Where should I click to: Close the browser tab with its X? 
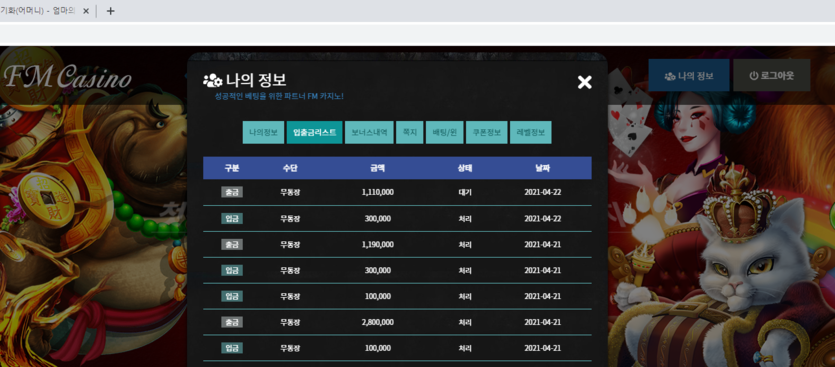click(86, 11)
